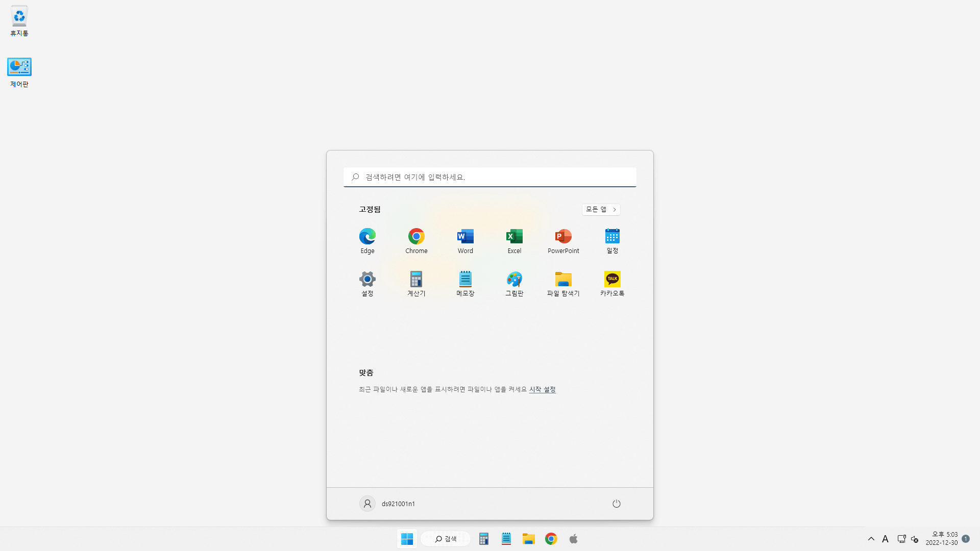Click the Apple logo taskbar icon

(574, 539)
